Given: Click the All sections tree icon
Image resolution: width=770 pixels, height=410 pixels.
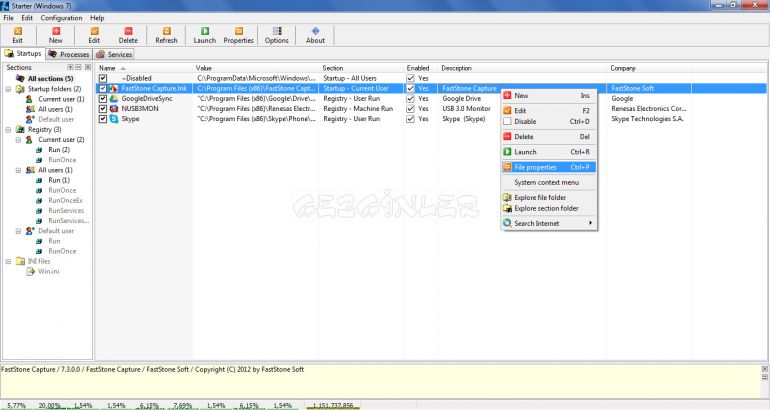Looking at the screenshot, I should pos(20,79).
